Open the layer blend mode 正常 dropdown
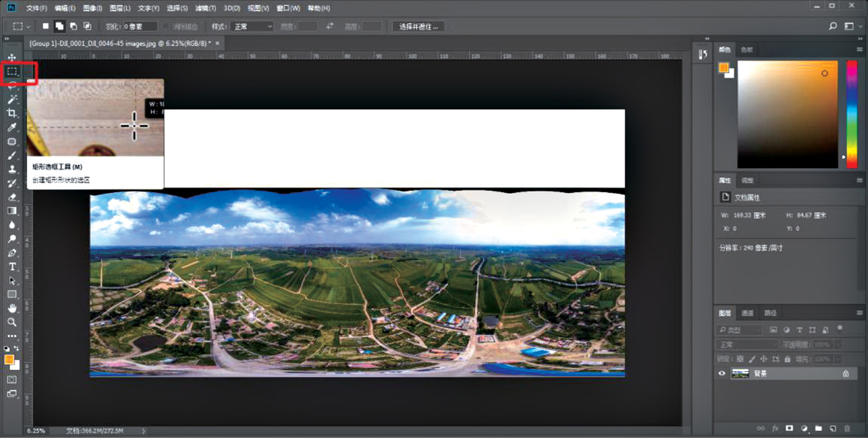Image resolution: width=868 pixels, height=438 pixels. [x=746, y=345]
